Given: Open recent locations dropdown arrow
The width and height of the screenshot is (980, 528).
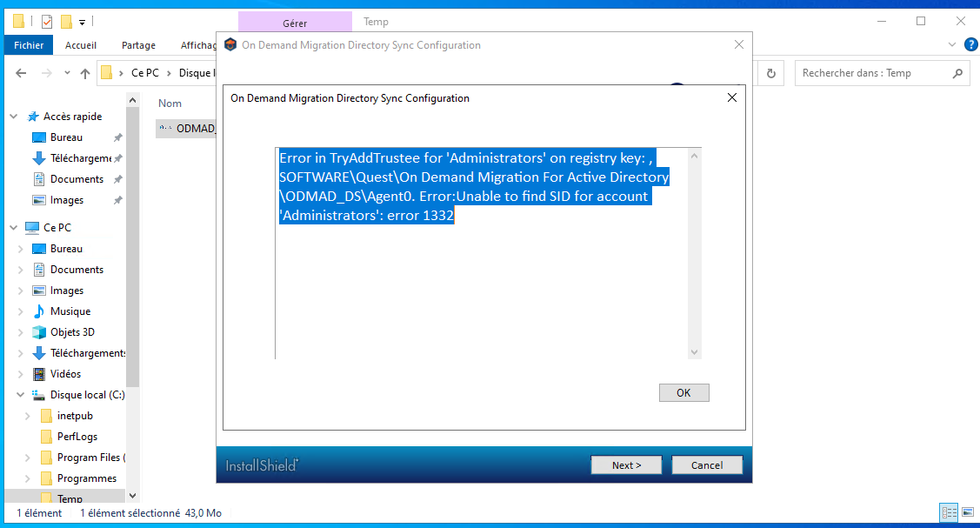Looking at the screenshot, I should click(x=67, y=73).
